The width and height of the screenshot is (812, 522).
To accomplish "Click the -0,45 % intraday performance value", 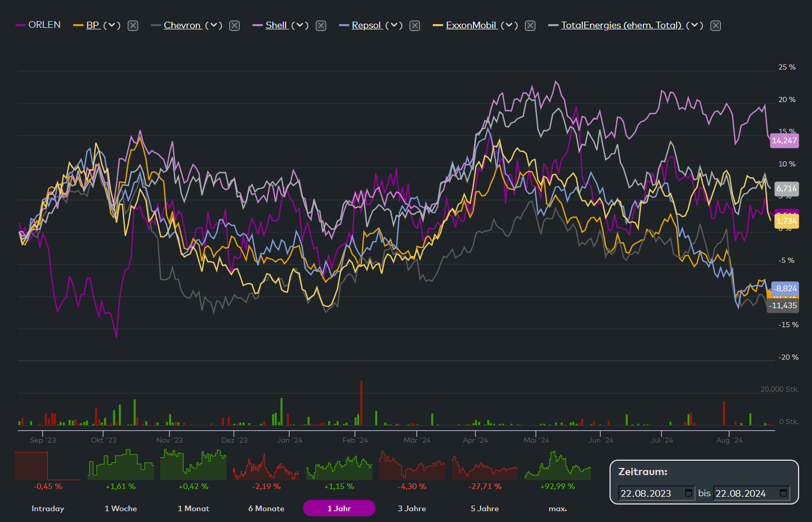I will [48, 486].
